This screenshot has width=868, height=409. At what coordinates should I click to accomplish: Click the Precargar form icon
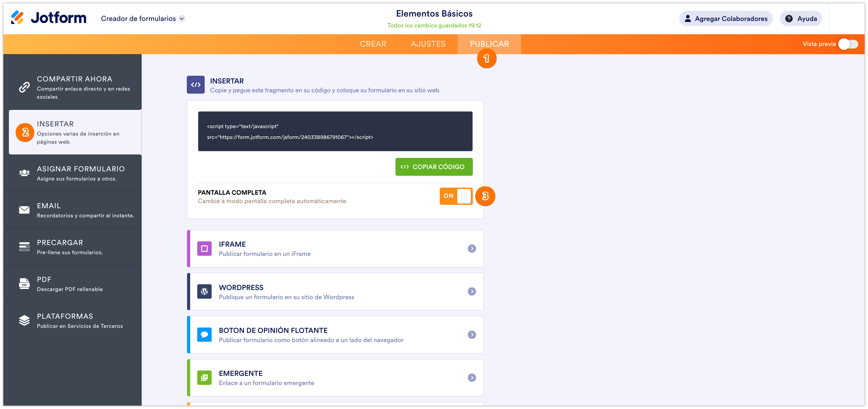coord(24,247)
